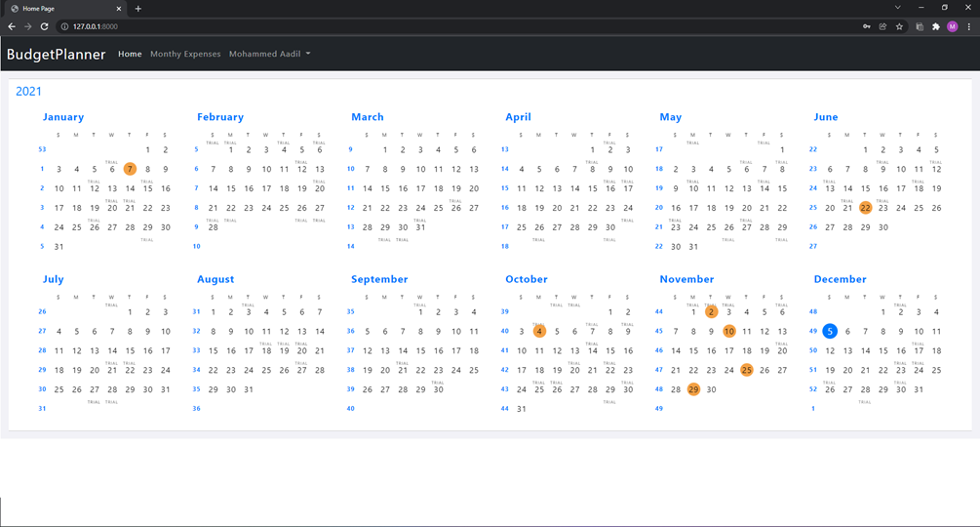Click week number 40 in October
Image resolution: width=980 pixels, height=527 pixels.
pyautogui.click(x=504, y=332)
